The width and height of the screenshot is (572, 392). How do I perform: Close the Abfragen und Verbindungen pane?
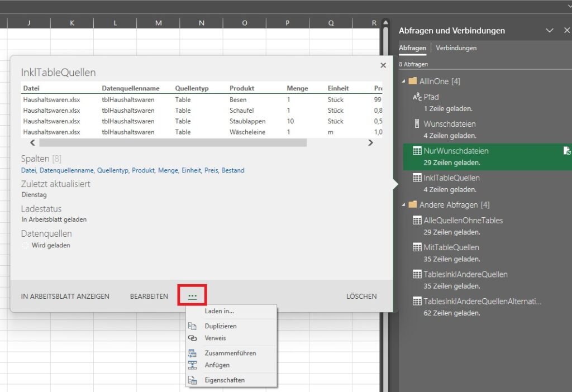(x=567, y=30)
